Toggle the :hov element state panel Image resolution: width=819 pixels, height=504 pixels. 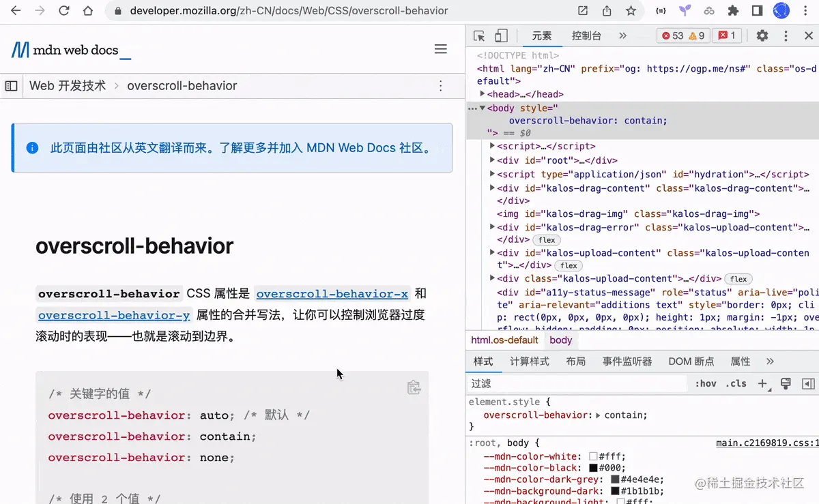coord(706,383)
